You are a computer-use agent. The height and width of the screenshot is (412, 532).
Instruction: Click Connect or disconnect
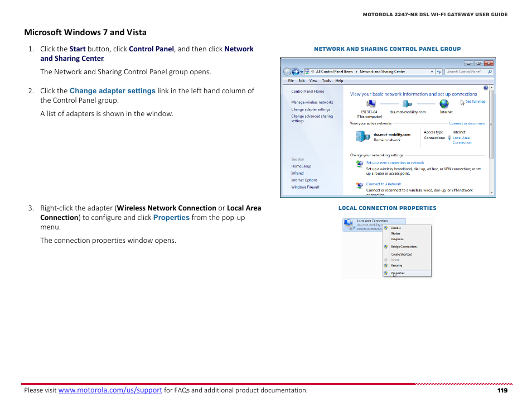pyautogui.click(x=467, y=123)
